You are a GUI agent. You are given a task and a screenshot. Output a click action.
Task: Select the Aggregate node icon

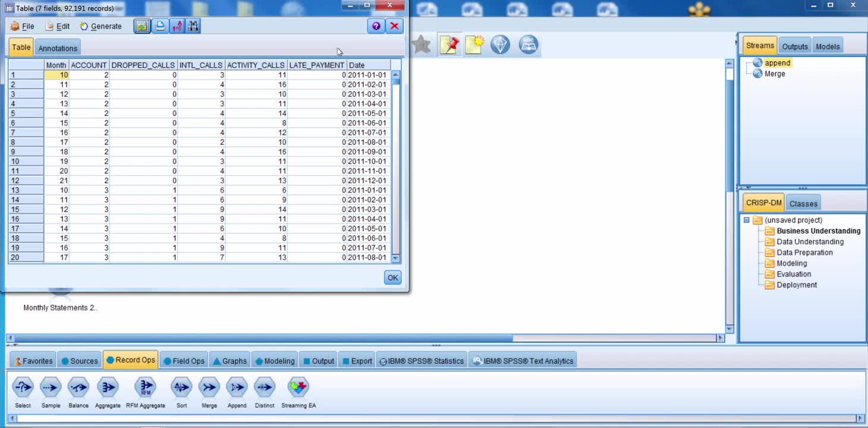(x=108, y=388)
